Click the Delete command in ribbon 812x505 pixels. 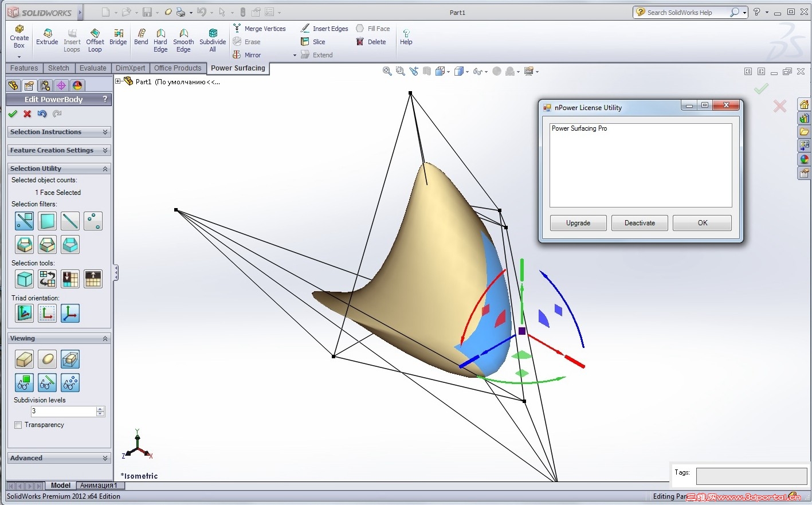point(371,42)
